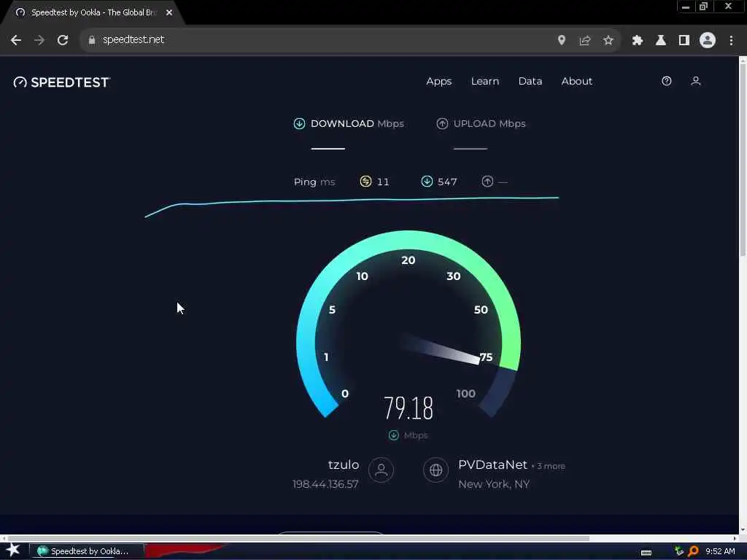Open the Extensions puzzle icon
The height and width of the screenshot is (560, 747).
point(638,40)
